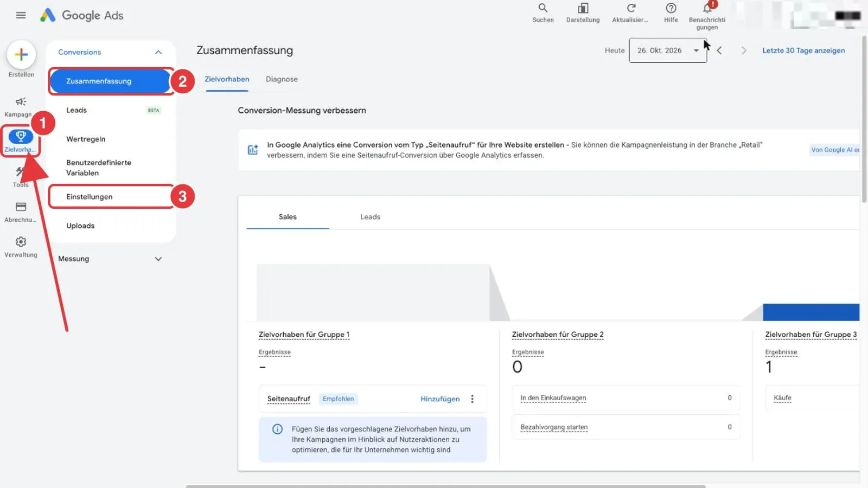Select the Sales tab

tap(288, 217)
